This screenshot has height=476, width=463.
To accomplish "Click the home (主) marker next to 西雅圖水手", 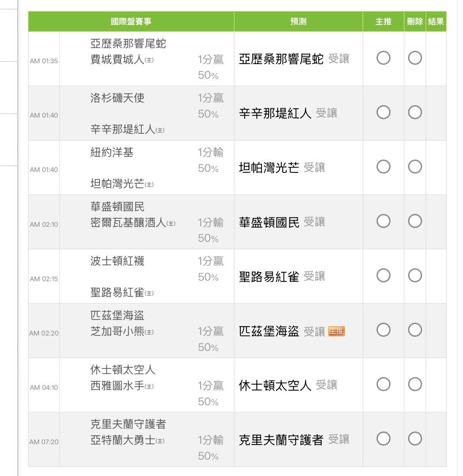I will (149, 387).
